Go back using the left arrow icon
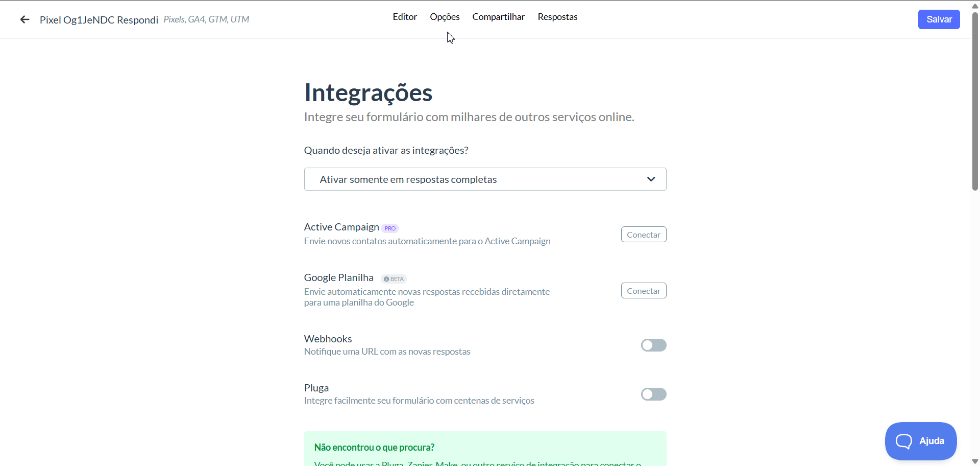Screen dimensions: 980x466 pos(24,19)
